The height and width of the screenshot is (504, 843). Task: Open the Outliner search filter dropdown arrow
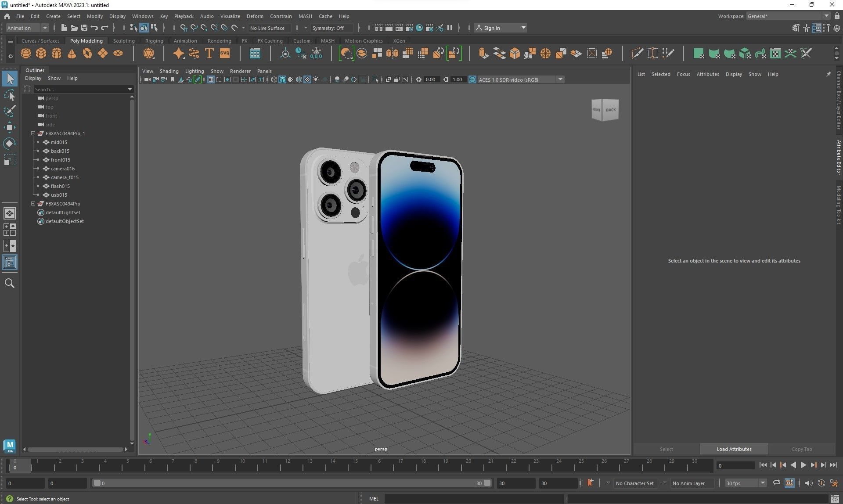130,89
